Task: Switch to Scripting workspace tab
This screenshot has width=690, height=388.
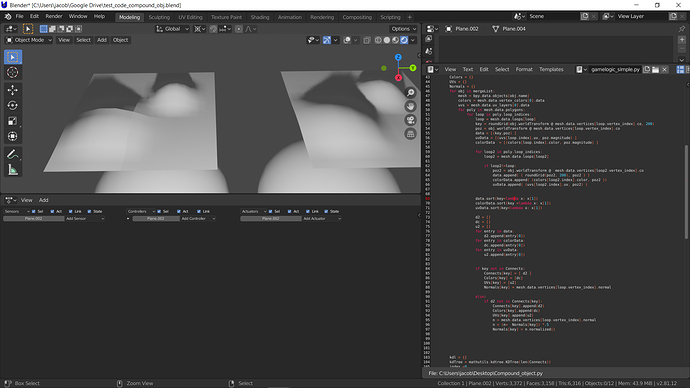Action: click(390, 17)
